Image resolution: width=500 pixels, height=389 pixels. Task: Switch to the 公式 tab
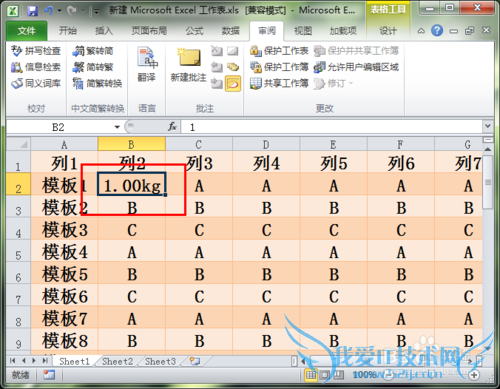click(x=194, y=31)
